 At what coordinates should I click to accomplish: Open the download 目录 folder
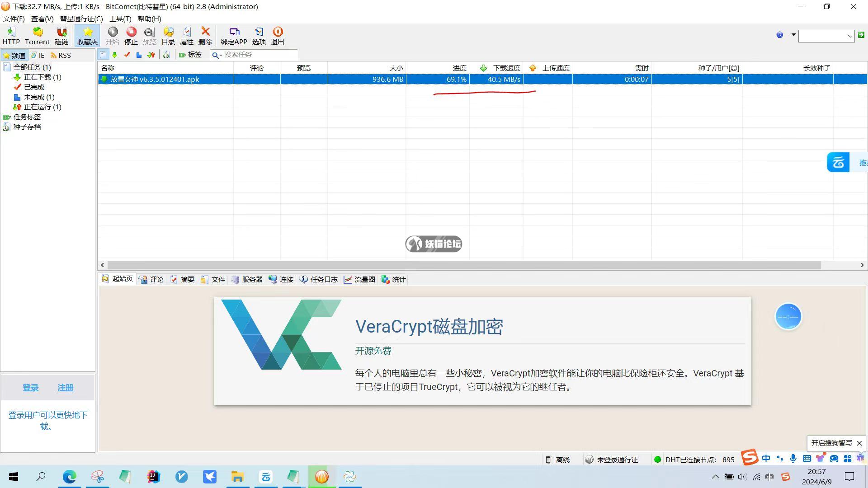pyautogui.click(x=168, y=36)
